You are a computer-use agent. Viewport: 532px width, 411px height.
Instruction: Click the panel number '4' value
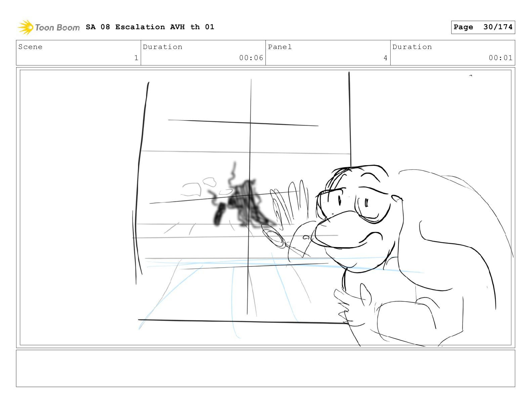tap(386, 58)
